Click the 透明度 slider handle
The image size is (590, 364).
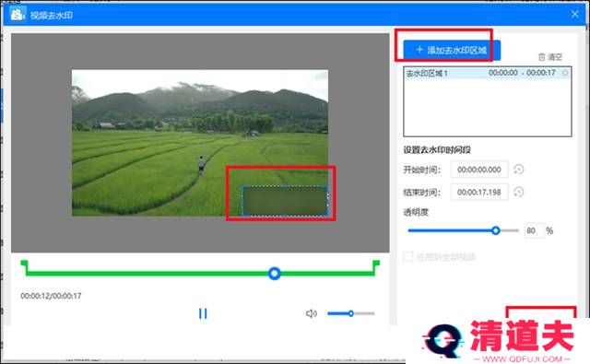(496, 230)
